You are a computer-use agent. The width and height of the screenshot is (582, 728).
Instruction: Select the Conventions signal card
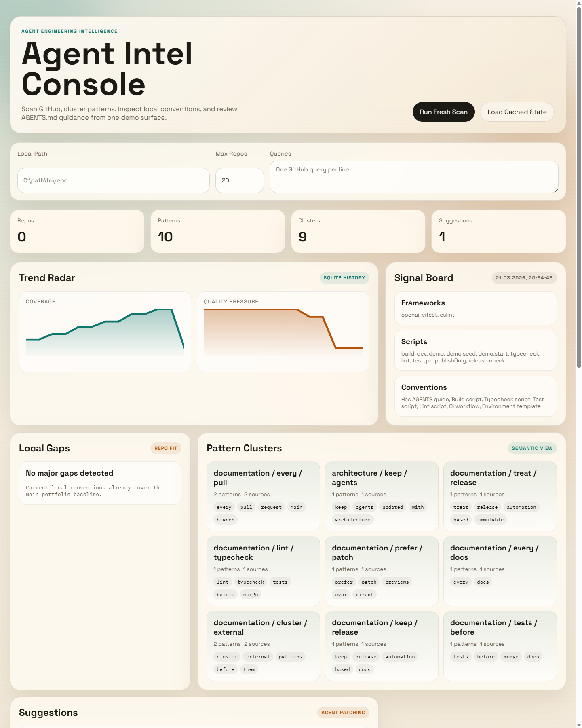[476, 396]
